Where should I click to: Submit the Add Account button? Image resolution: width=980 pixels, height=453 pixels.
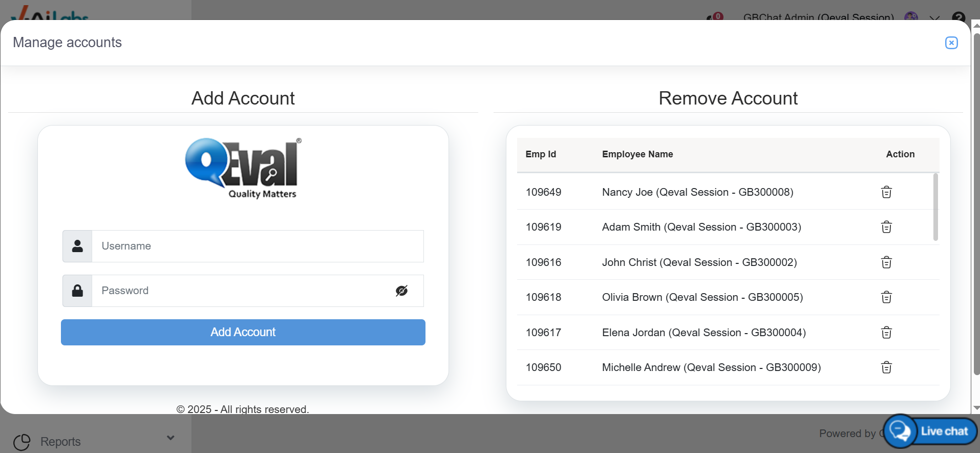click(243, 332)
